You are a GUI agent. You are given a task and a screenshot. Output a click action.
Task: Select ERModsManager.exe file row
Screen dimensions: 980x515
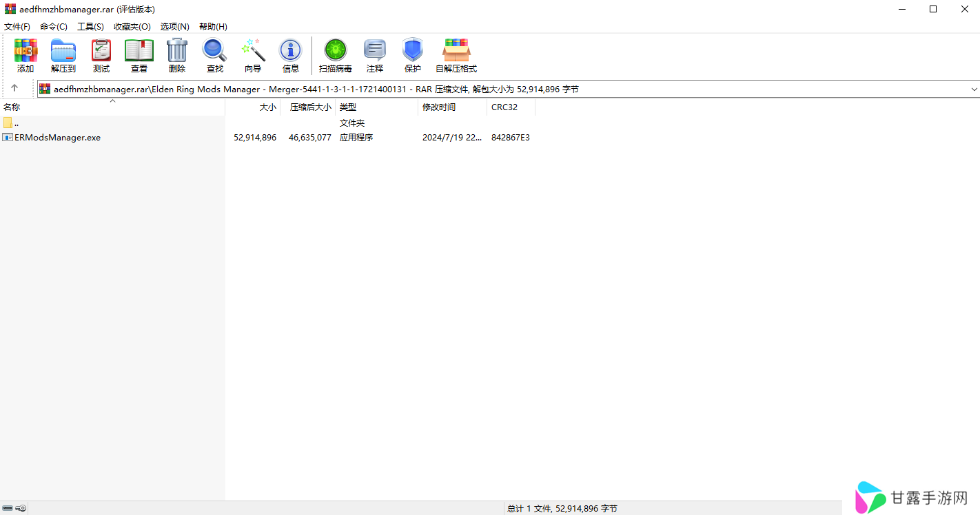point(112,137)
